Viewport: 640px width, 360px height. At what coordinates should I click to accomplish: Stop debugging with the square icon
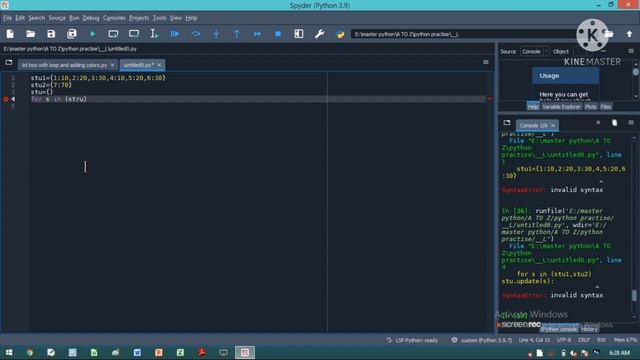pyautogui.click(x=278, y=34)
